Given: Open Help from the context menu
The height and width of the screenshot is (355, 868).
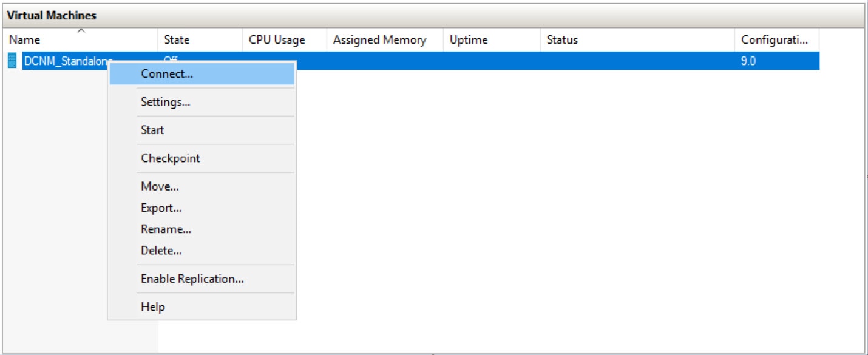Looking at the screenshot, I should [202, 306].
